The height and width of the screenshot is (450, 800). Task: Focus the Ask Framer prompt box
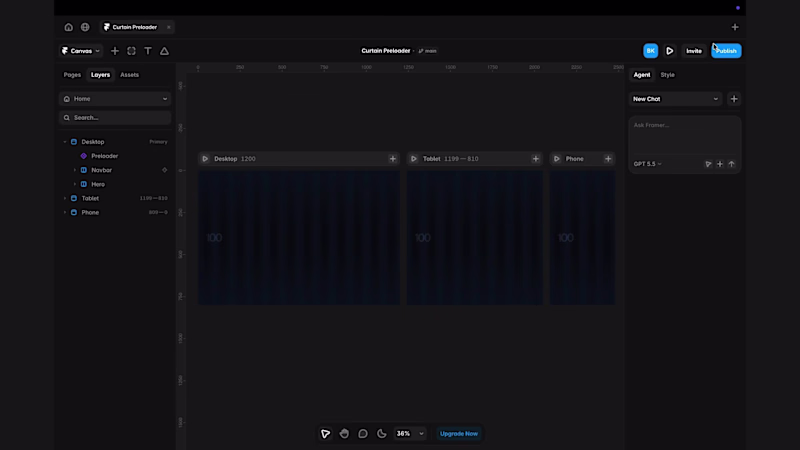(685, 136)
